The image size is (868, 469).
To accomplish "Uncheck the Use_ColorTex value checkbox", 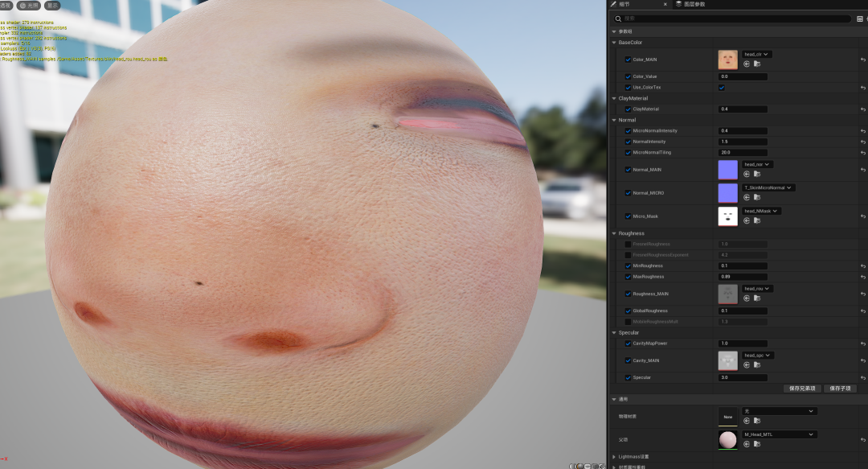I will pyautogui.click(x=721, y=88).
